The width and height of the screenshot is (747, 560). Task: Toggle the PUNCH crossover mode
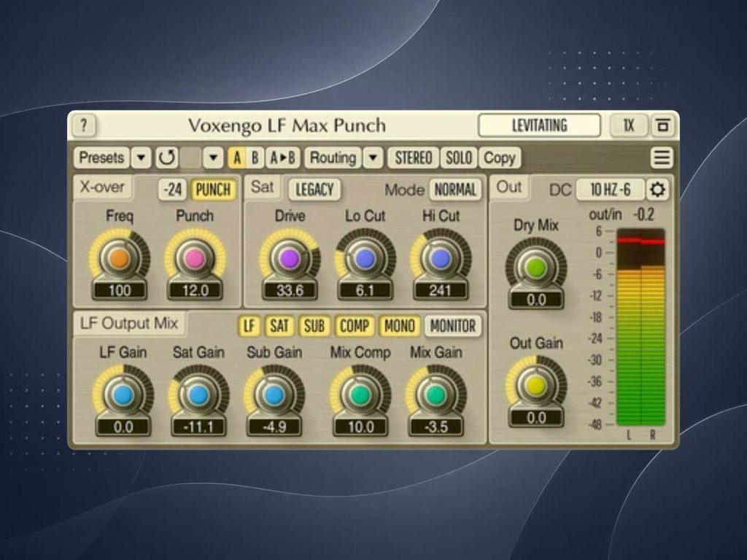(213, 190)
